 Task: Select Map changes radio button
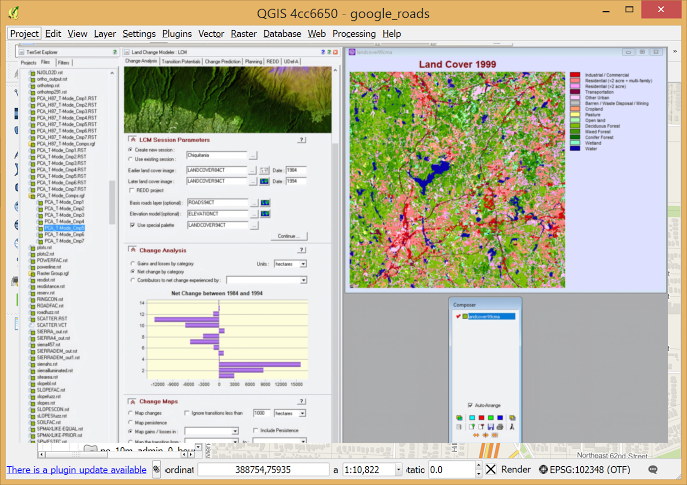point(131,413)
